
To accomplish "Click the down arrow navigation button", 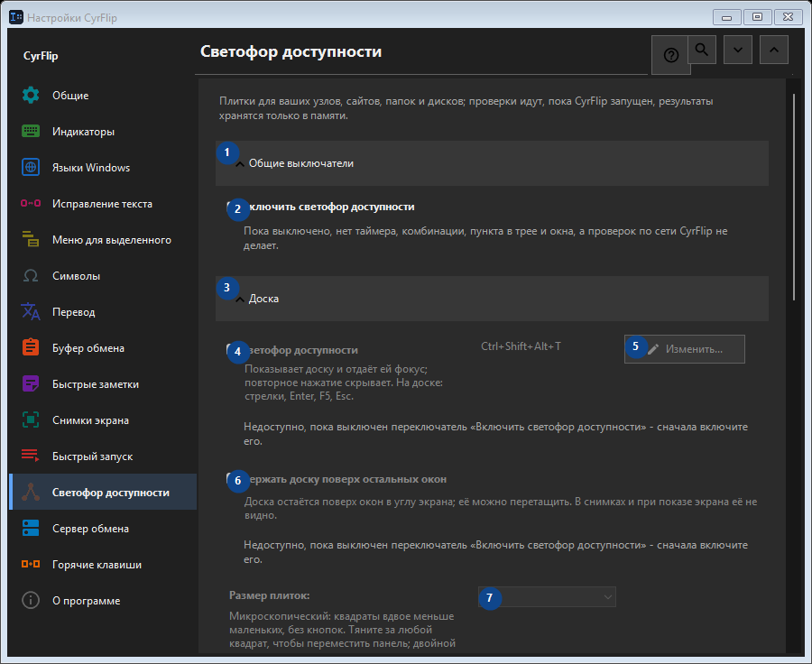I will [x=738, y=50].
